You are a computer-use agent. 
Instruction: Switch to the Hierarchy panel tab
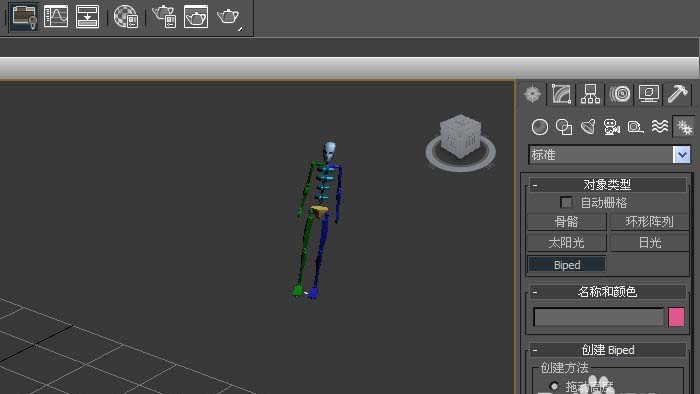(x=591, y=94)
